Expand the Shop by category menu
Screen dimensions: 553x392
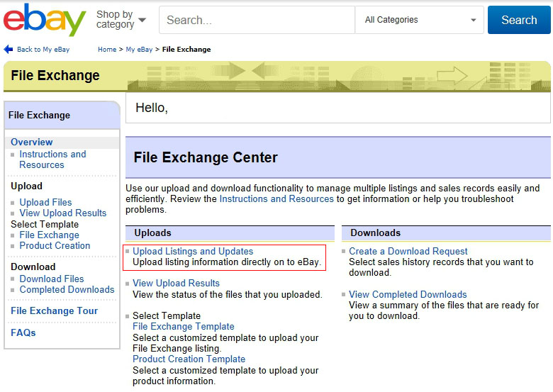click(x=121, y=19)
